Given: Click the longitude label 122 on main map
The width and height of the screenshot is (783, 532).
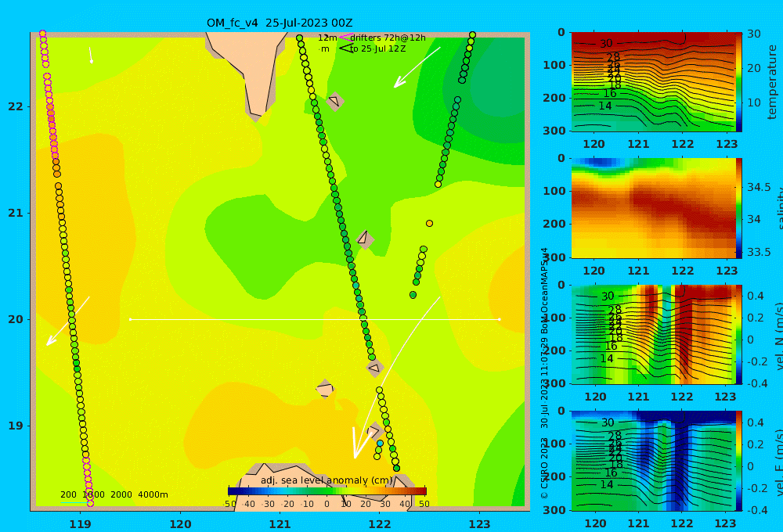Looking at the screenshot, I should [380, 524].
